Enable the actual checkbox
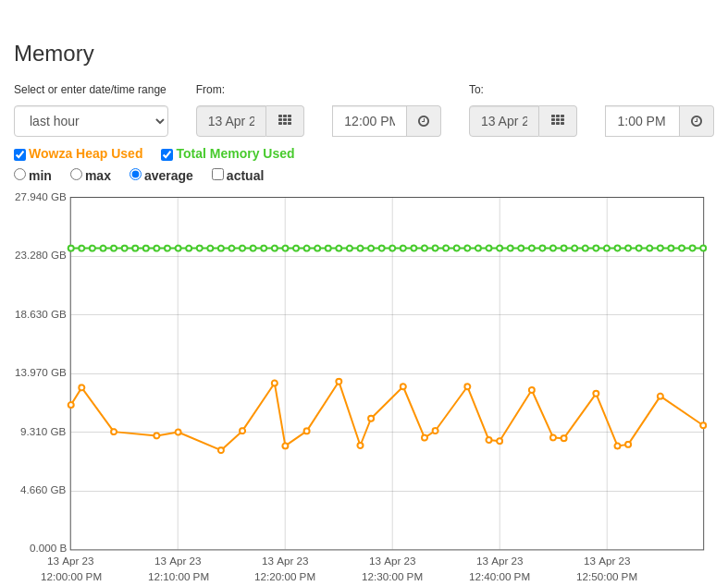The image size is (728, 586). click(x=217, y=175)
